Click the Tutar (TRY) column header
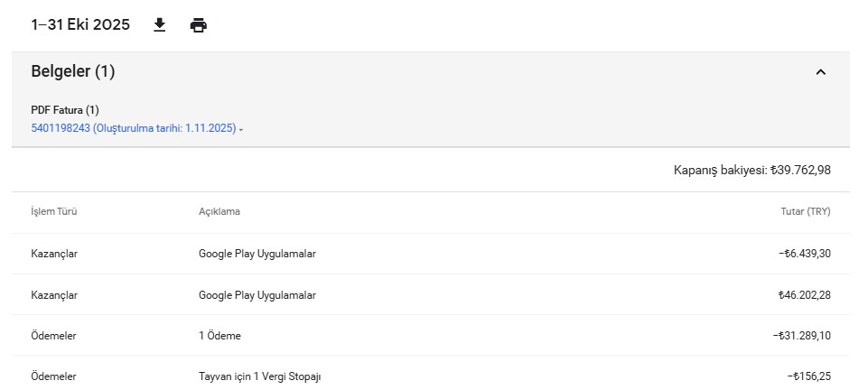Image resolution: width=868 pixels, height=390 pixels. tap(806, 211)
